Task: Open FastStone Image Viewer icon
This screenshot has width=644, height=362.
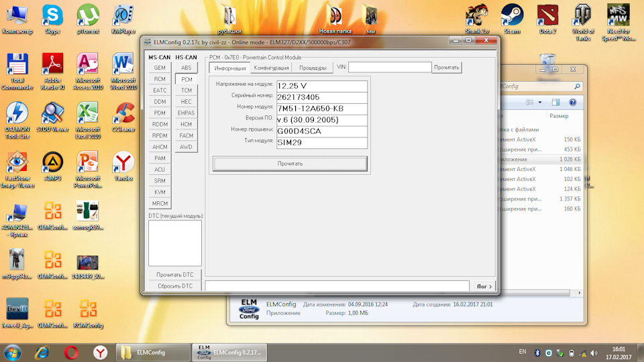Action: [17, 170]
